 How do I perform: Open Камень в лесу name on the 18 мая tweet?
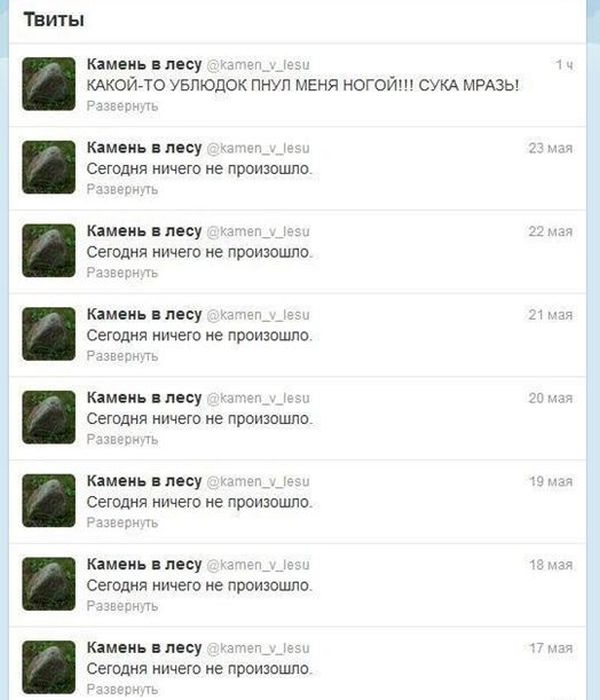144,564
